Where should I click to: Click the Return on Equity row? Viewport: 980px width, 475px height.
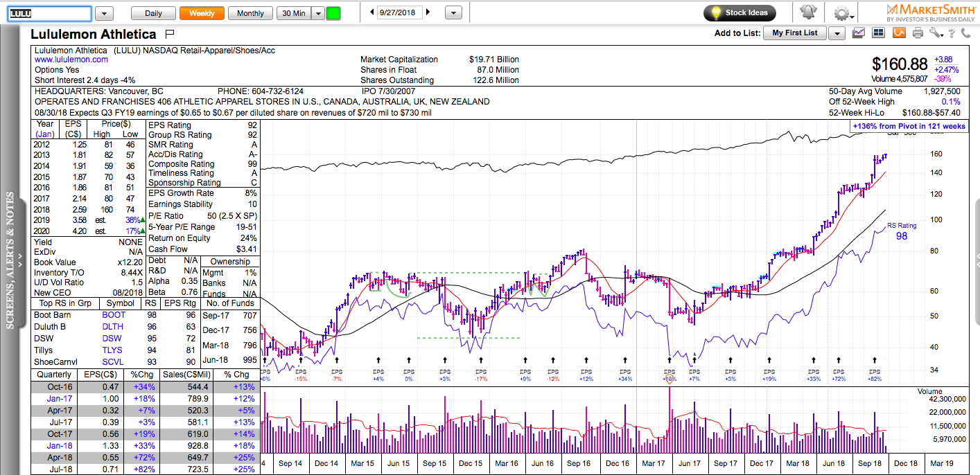pos(203,238)
